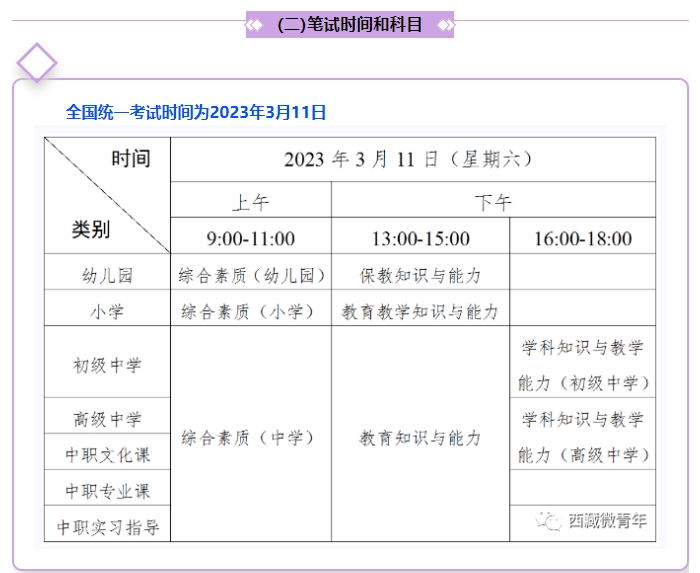Click the 学科知识与教学能力(高级中学) cell

tap(583, 434)
